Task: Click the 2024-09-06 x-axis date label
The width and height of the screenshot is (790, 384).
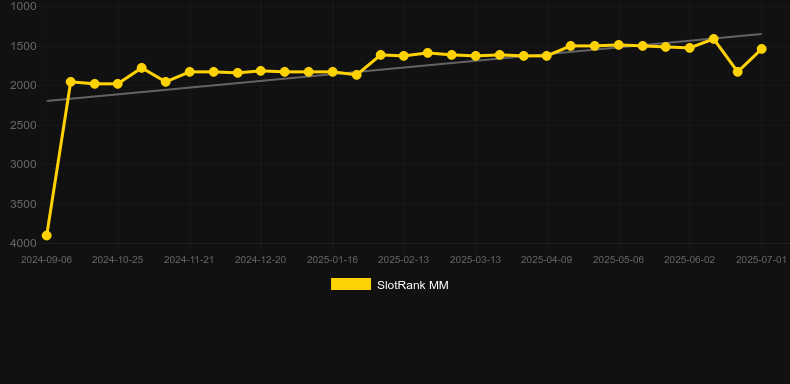Action: 46,260
